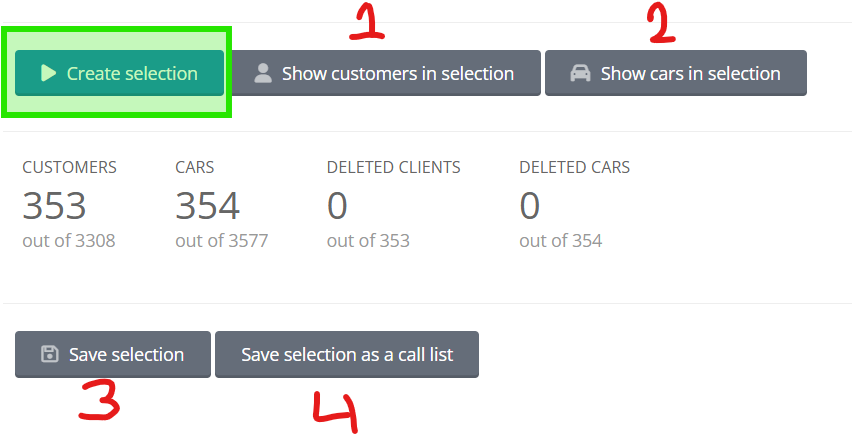Select the cars count 354
This screenshot has width=852, height=435.
click(x=207, y=206)
